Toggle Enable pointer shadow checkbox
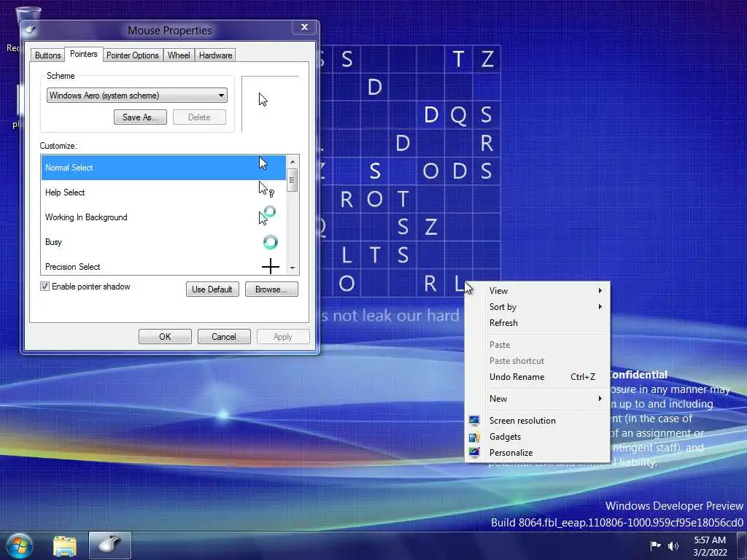This screenshot has height=560, width=747. [44, 286]
